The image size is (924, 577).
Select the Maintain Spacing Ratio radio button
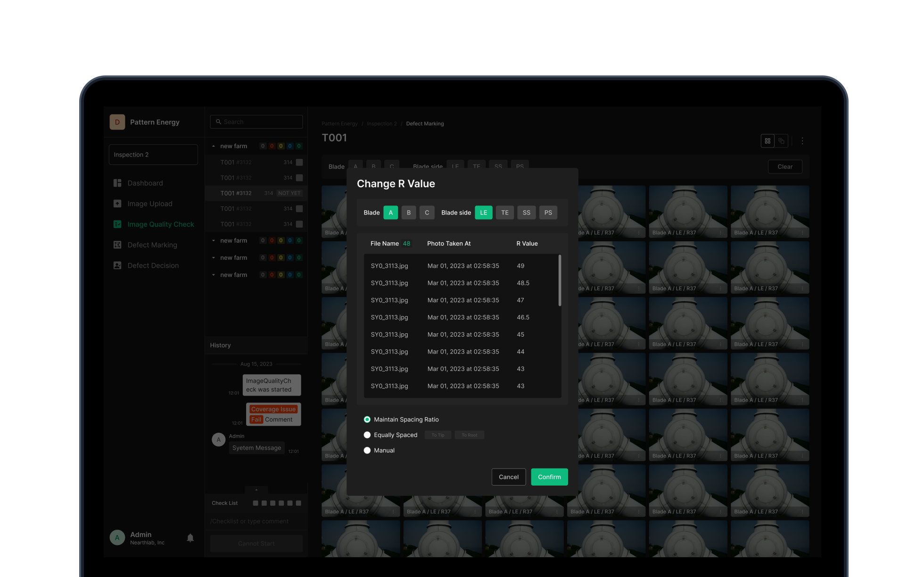pyautogui.click(x=367, y=419)
